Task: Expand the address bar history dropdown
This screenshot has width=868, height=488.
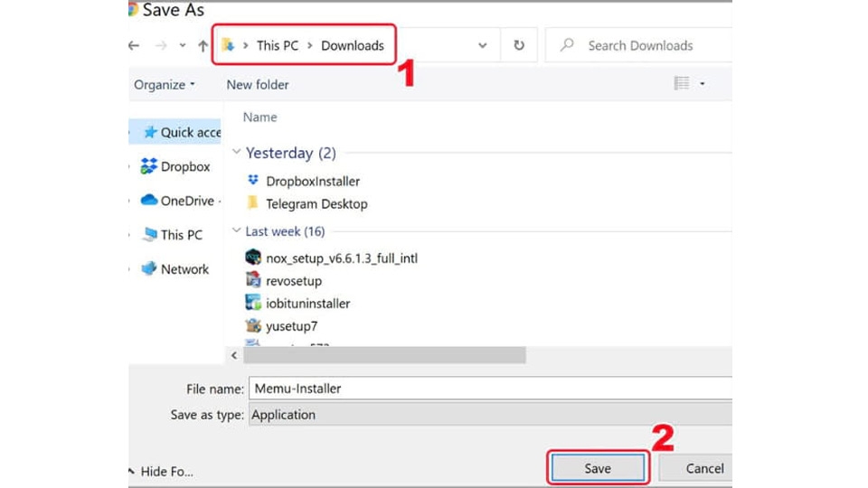Action: [483, 45]
